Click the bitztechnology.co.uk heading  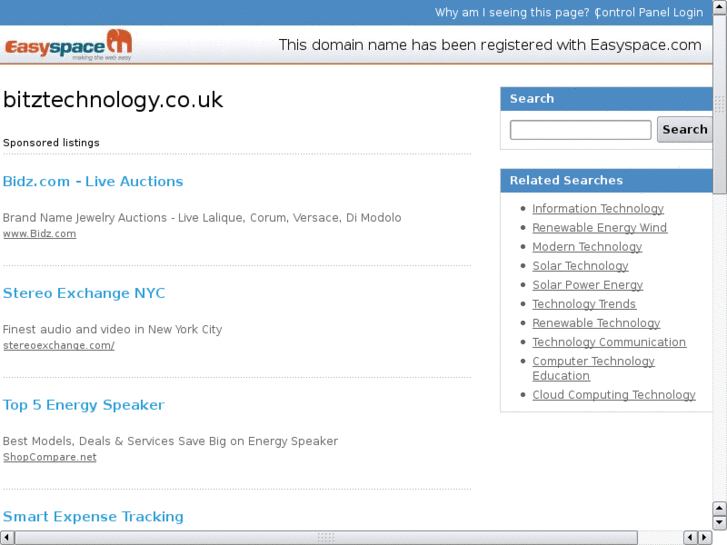113,100
